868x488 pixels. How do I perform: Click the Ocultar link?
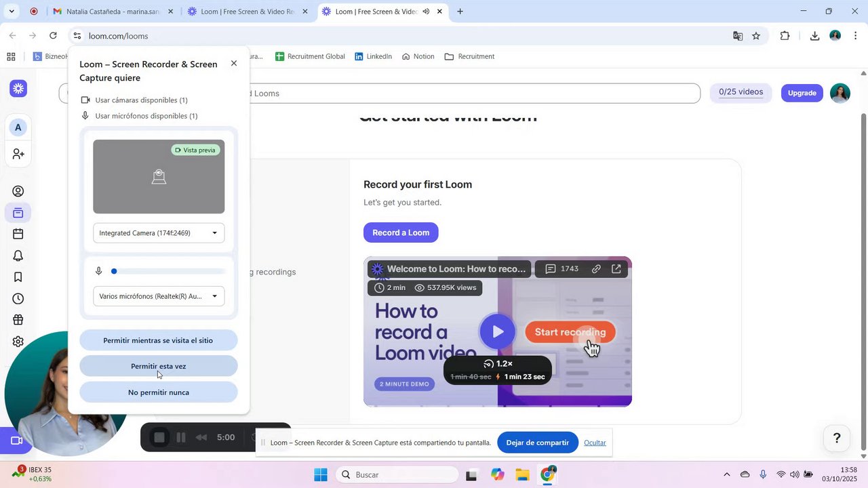click(x=595, y=443)
